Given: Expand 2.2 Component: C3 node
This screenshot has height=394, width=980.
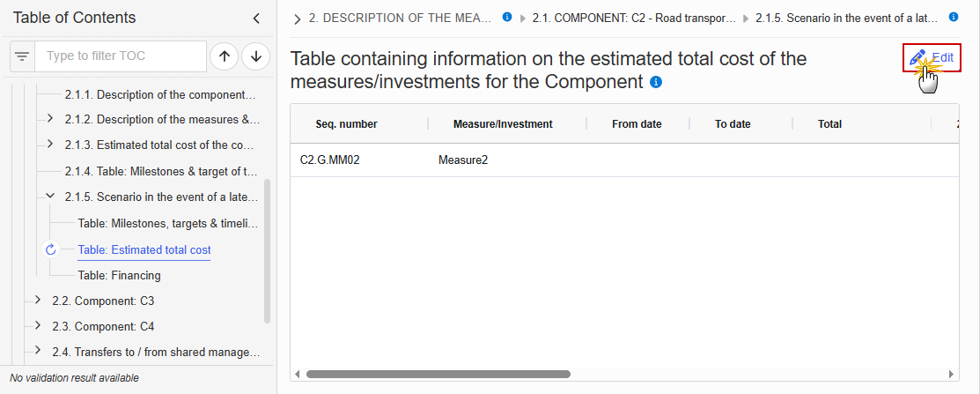Looking at the screenshot, I should [38, 301].
